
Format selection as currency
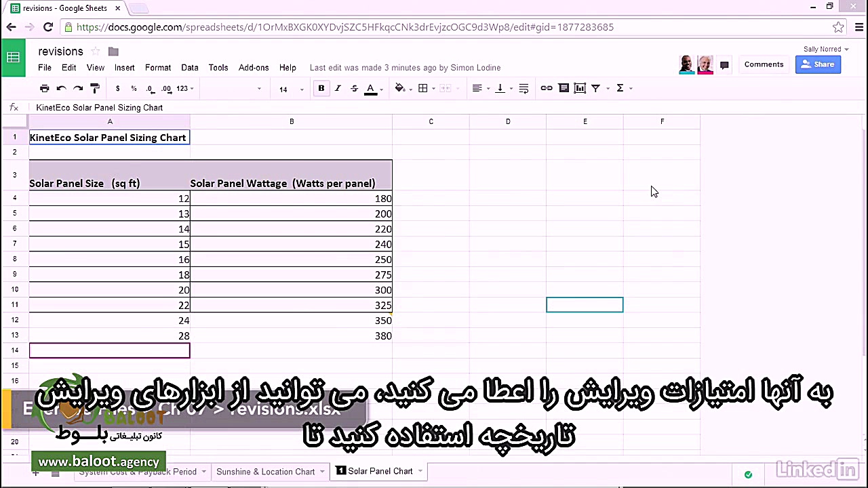117,88
